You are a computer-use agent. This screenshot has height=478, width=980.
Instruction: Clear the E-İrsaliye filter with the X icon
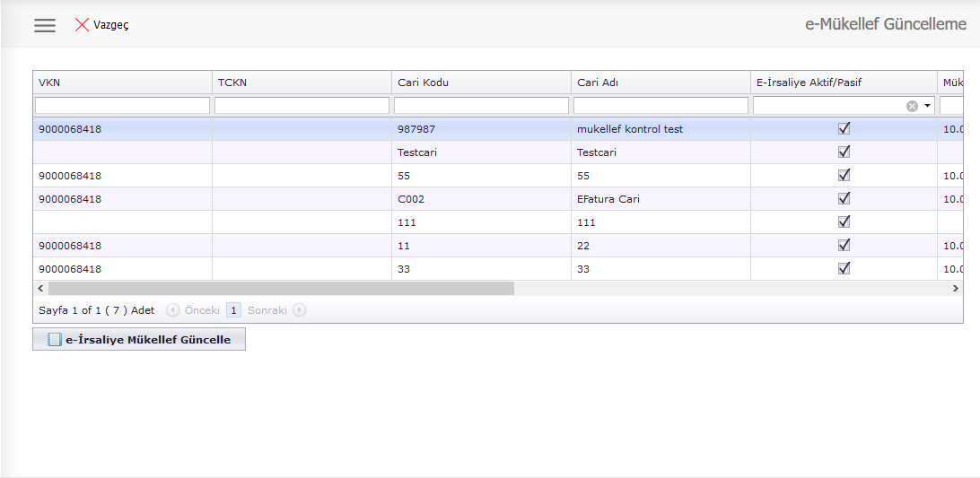912,106
